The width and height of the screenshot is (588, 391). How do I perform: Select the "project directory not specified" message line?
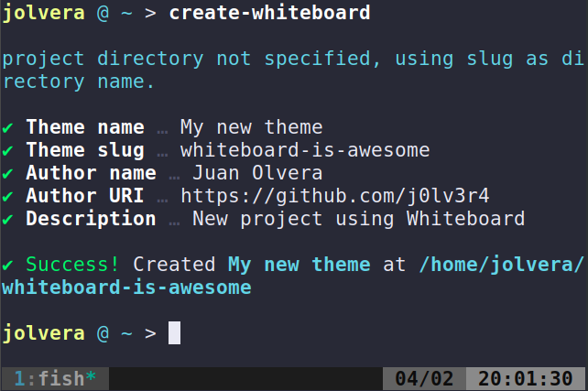[292, 71]
